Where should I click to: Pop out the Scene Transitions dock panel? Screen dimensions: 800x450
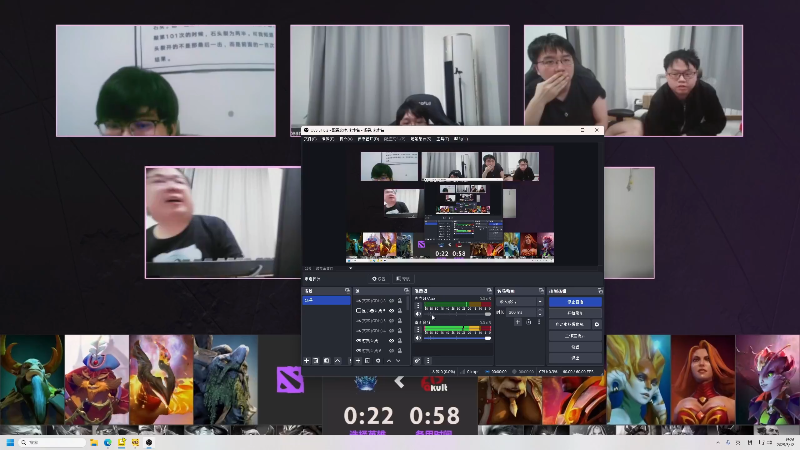541,291
